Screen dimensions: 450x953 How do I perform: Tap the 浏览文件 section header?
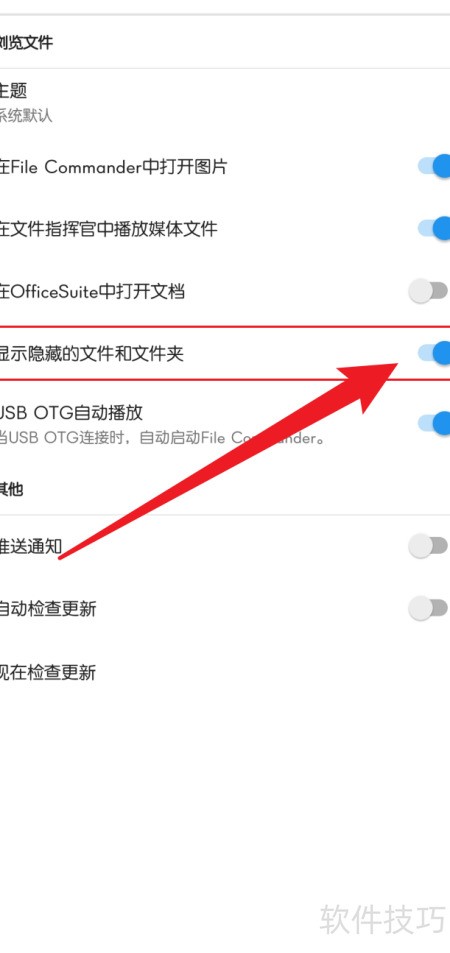coord(26,43)
